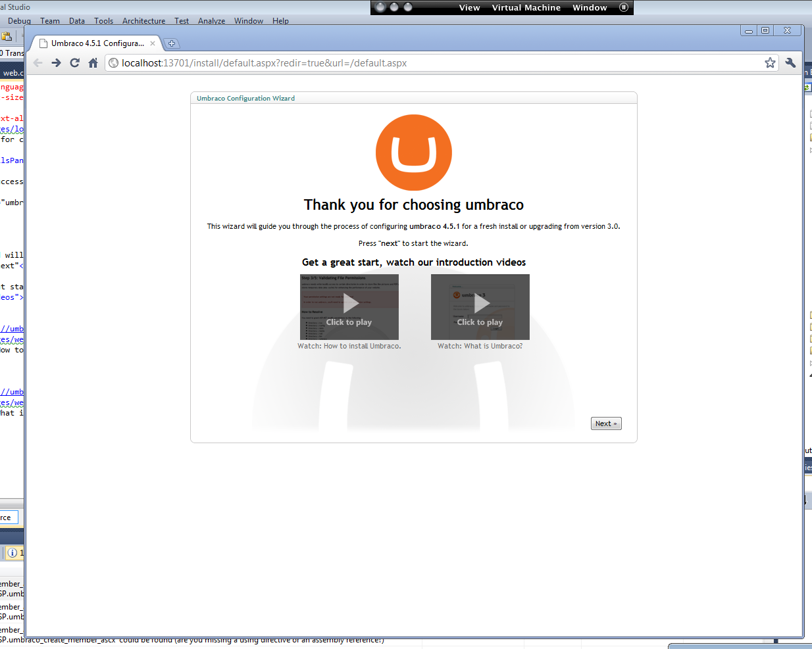Open Visual Studio's Tools menu

[104, 21]
